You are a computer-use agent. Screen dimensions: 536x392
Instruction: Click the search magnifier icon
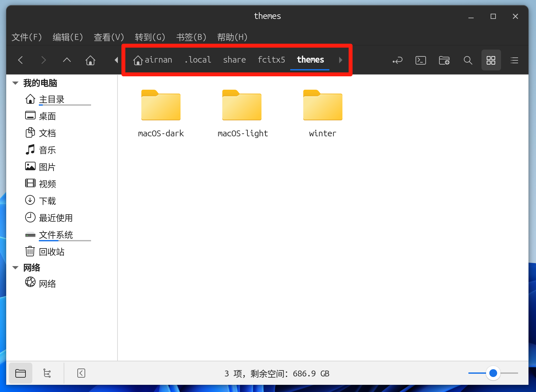468,60
